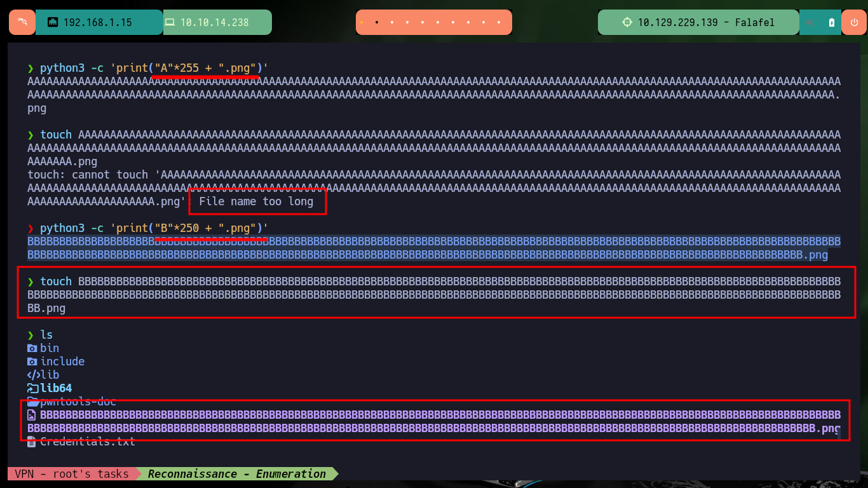Switch to the first workspace dot

[362, 22]
